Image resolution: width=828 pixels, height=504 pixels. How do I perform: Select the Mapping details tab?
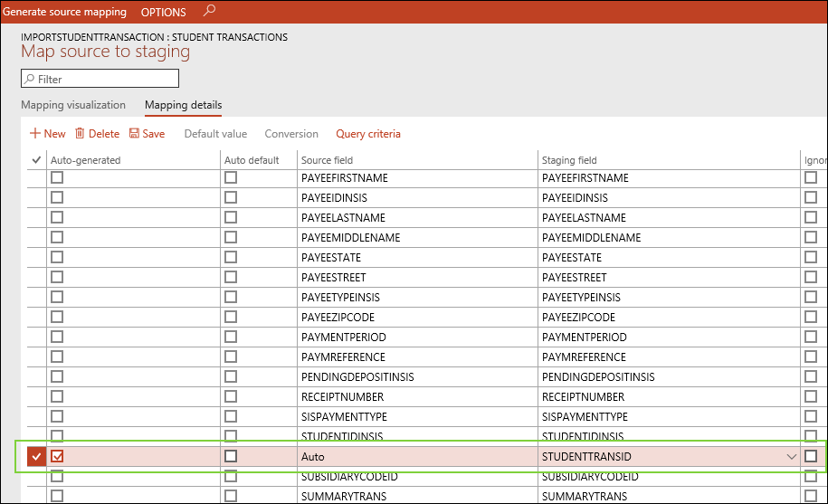click(x=183, y=105)
